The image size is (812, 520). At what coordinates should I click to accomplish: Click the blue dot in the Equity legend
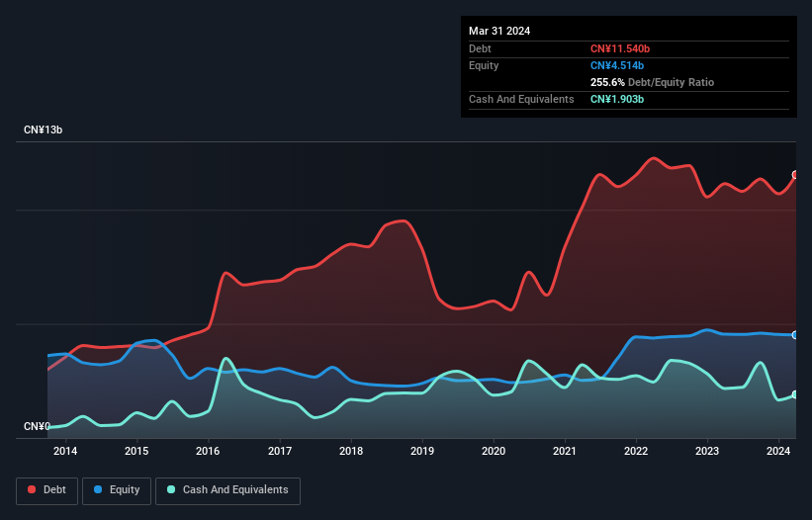(x=98, y=489)
